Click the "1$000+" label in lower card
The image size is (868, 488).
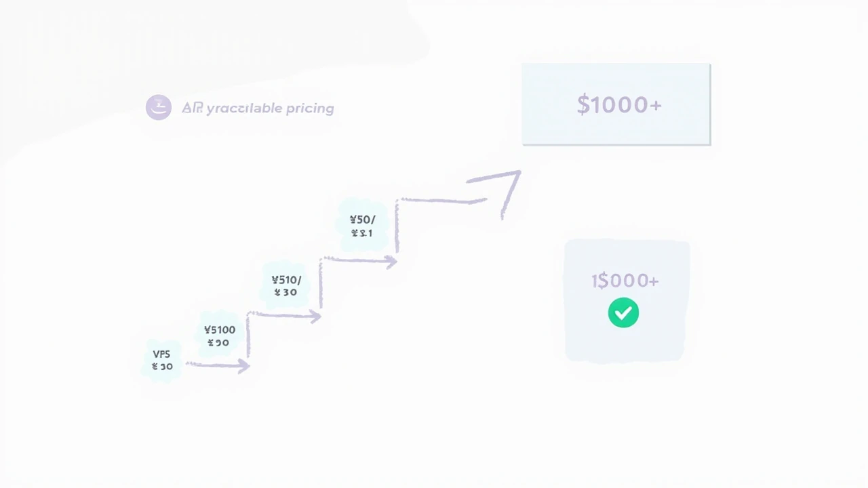[625, 281]
